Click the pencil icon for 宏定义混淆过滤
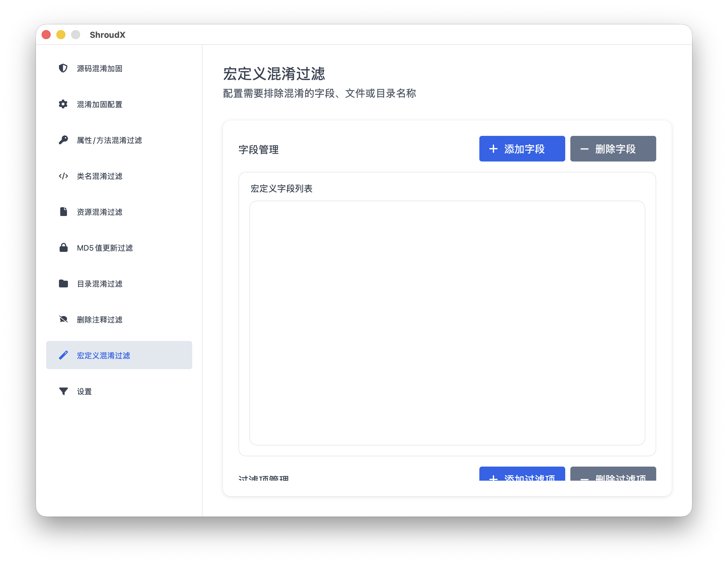Viewport: 728px width, 564px height. 63,355
